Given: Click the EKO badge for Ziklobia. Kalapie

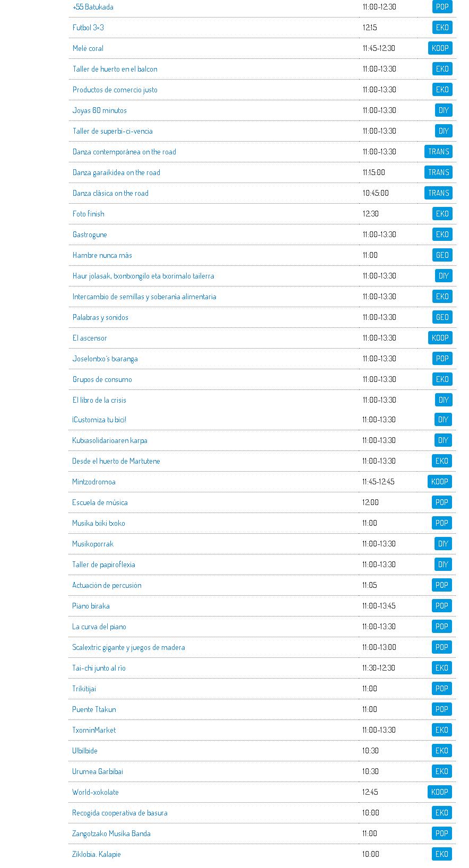Looking at the screenshot, I should pos(441,854).
